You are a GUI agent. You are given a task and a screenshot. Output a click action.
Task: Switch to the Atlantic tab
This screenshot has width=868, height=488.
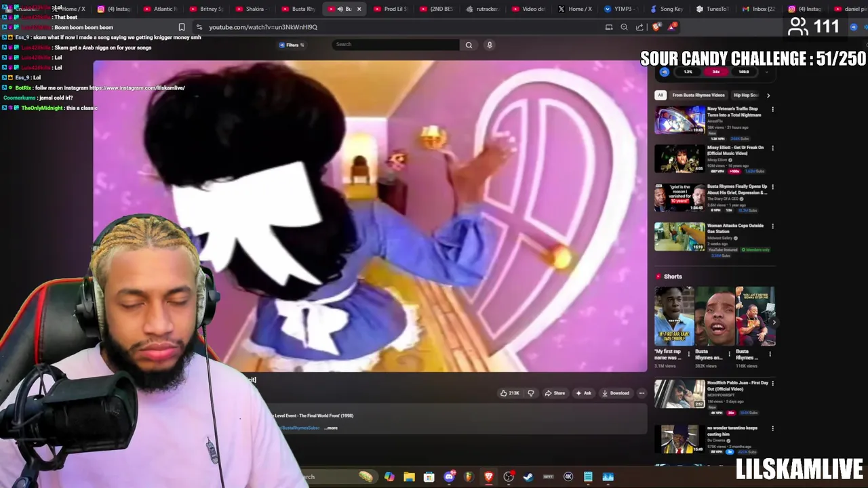click(160, 9)
